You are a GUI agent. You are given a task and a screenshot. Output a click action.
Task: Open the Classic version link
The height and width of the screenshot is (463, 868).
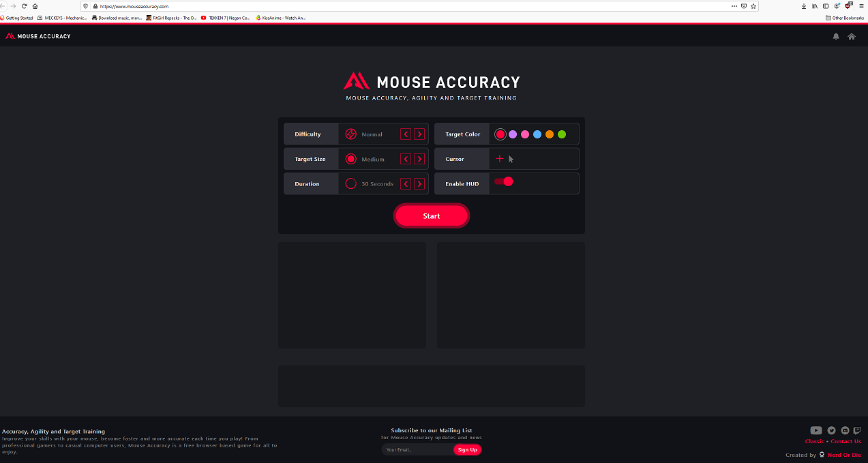tap(815, 441)
